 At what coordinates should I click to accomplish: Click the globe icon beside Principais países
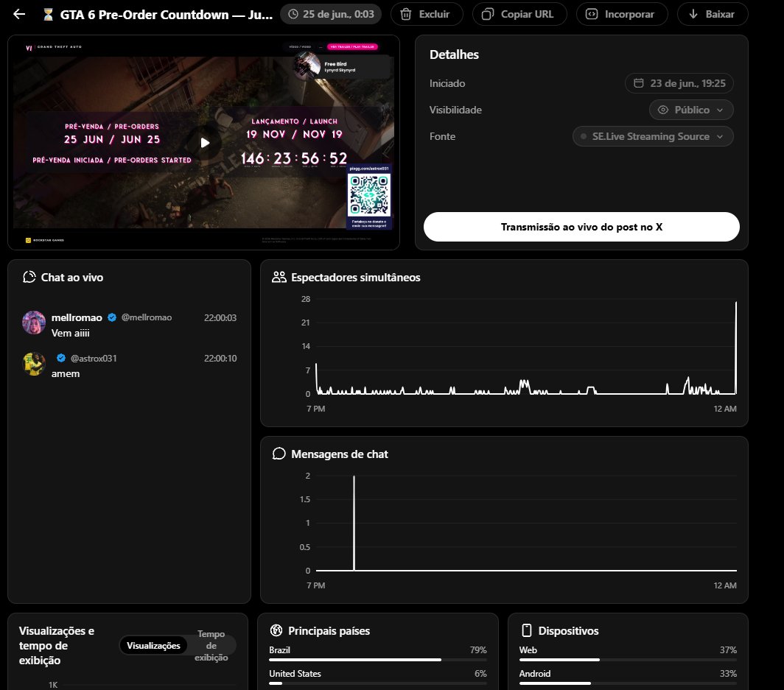point(276,630)
